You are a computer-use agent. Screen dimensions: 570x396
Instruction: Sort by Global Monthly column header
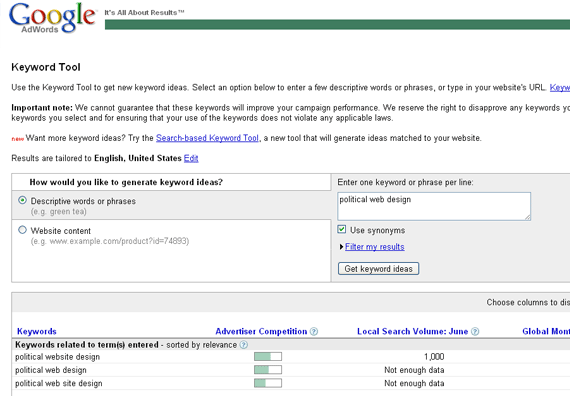(x=546, y=332)
